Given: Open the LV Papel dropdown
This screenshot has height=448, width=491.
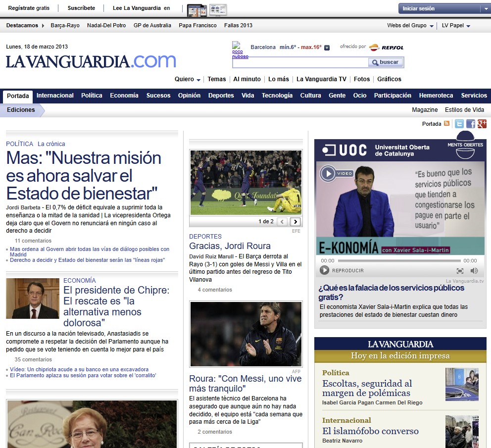Looking at the screenshot, I should (x=456, y=26).
